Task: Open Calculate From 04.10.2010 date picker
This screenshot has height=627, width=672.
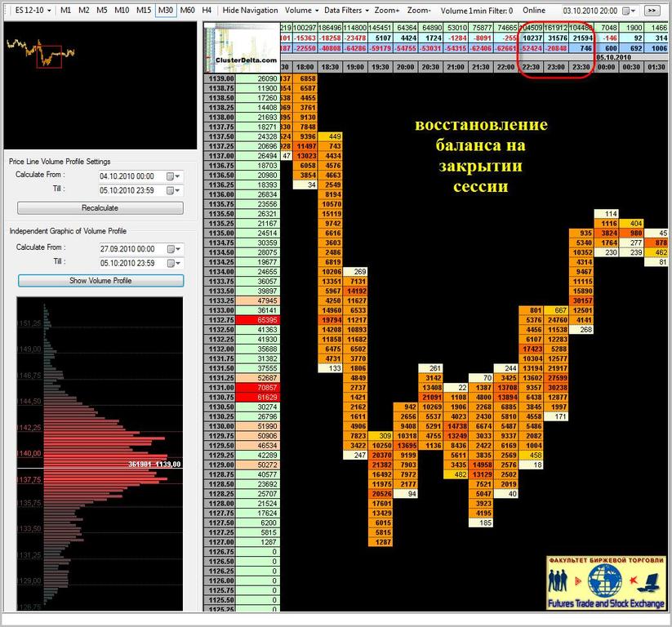Action: tap(174, 176)
